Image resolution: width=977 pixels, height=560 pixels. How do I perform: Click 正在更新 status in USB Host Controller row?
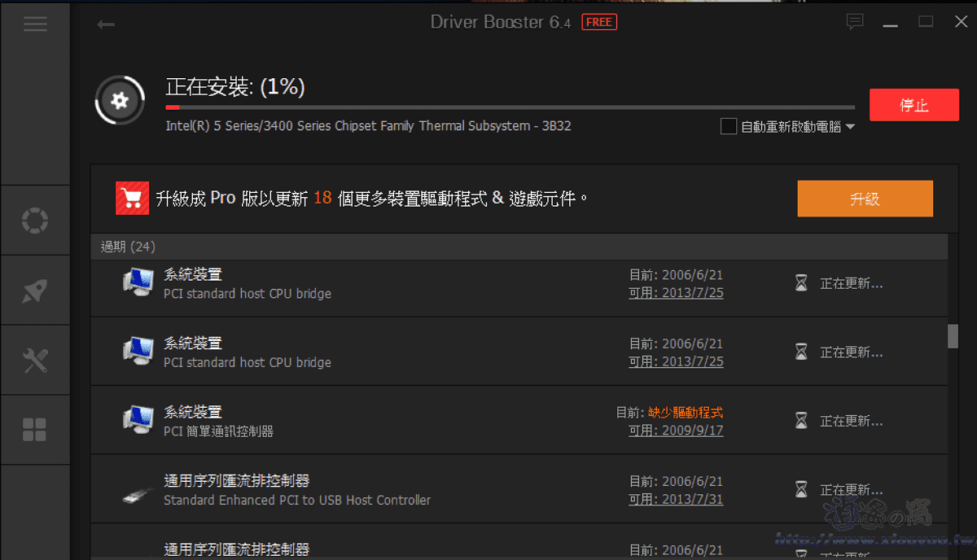coord(851,490)
